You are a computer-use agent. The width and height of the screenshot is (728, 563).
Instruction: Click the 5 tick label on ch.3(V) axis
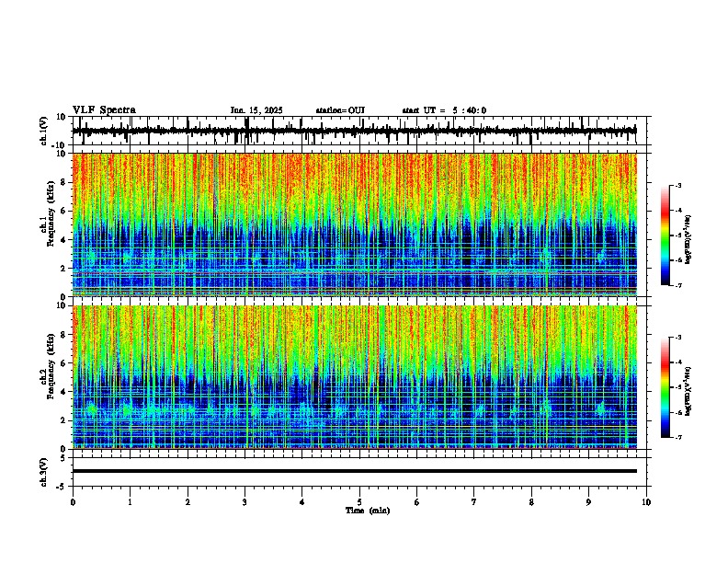[x=63, y=458]
